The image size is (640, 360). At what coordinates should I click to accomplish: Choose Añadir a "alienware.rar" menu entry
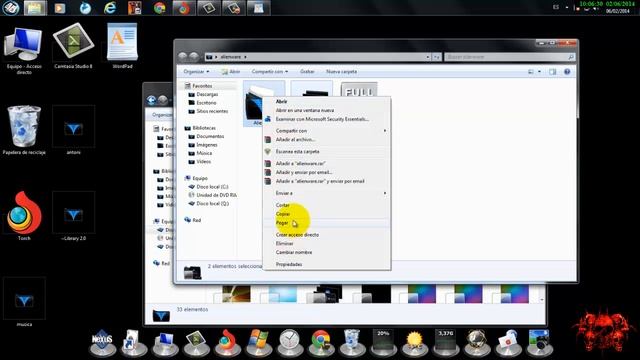[300, 164]
